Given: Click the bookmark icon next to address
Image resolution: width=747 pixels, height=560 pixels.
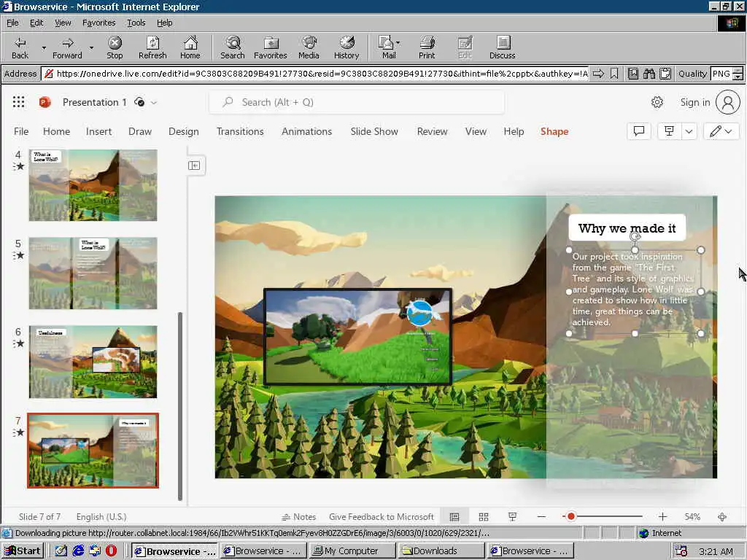Looking at the screenshot, I should pyautogui.click(x=614, y=74).
